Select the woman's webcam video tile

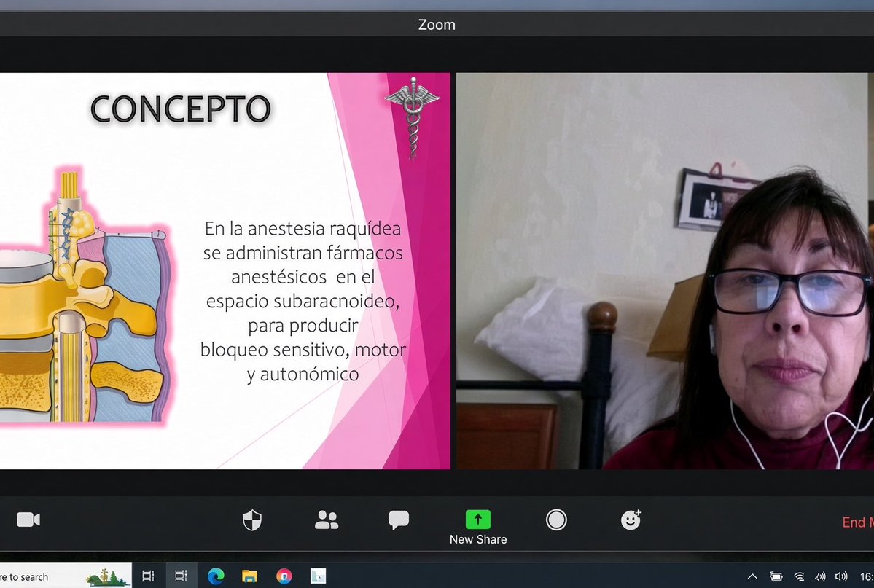click(664, 271)
